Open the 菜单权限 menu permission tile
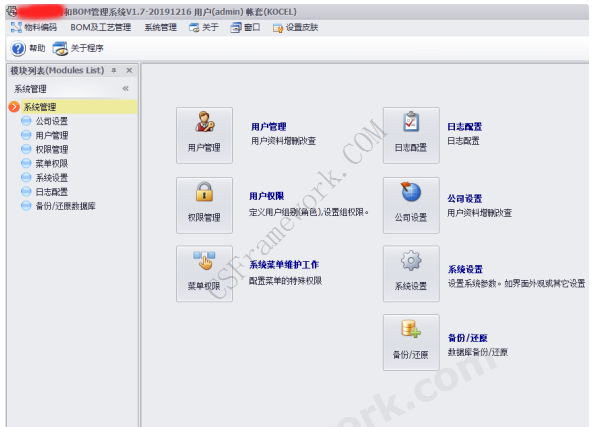Viewport: 596px width, 427px height. pos(204,274)
